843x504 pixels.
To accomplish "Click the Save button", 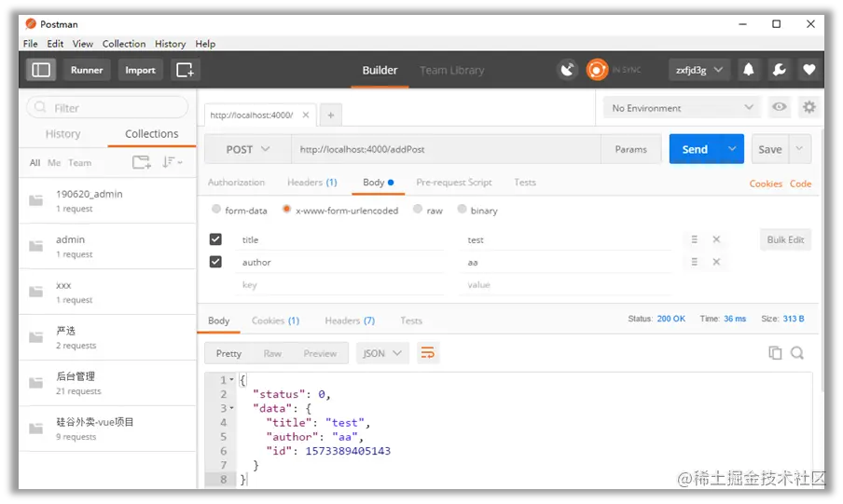I will [770, 149].
